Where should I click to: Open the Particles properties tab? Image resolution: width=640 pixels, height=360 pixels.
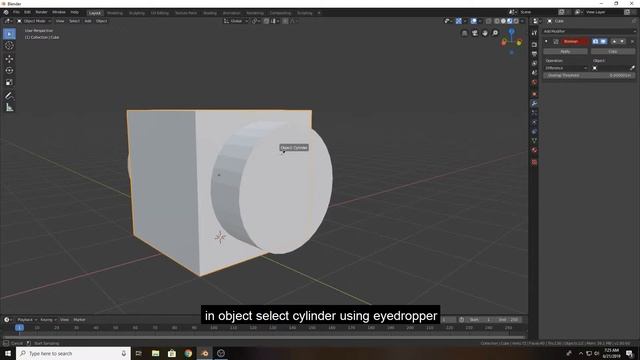pos(534,113)
